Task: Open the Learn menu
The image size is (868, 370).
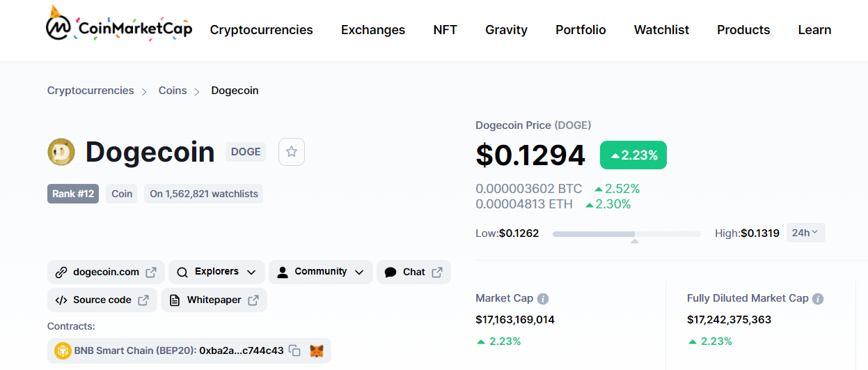Action: [x=814, y=30]
